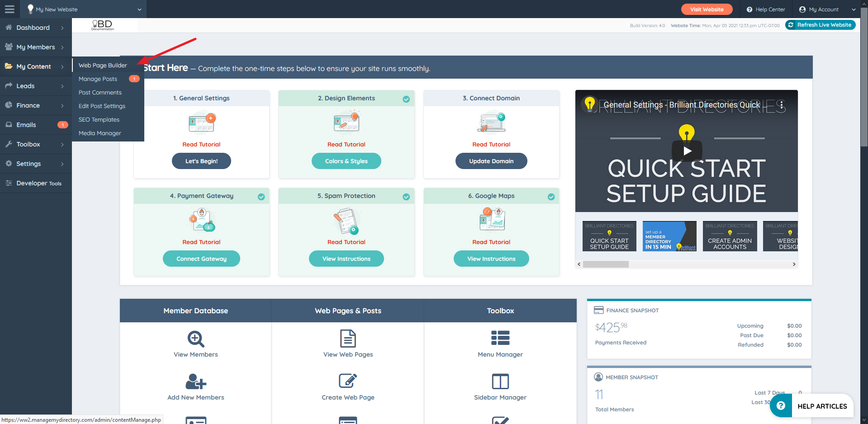Click the Update Domain button
Screen dimensions: 868x424
point(491,161)
